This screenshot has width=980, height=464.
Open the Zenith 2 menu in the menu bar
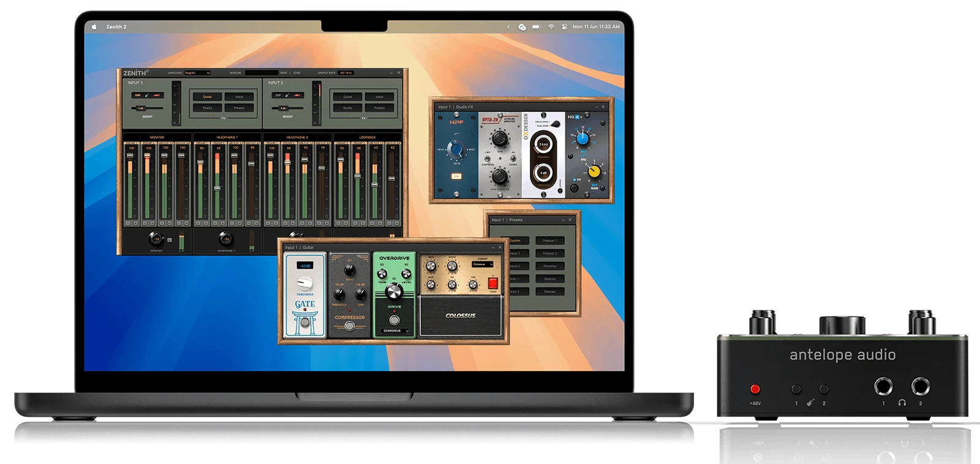pos(116,27)
